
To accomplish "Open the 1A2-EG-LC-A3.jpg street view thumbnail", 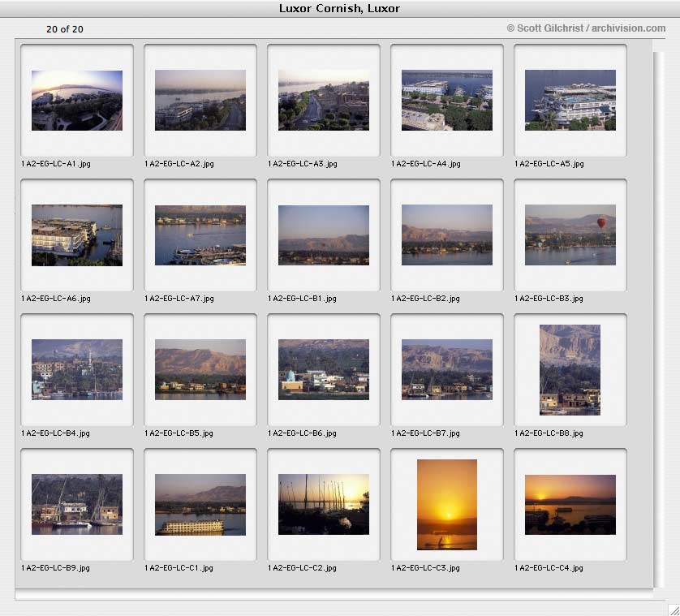I will coord(324,100).
